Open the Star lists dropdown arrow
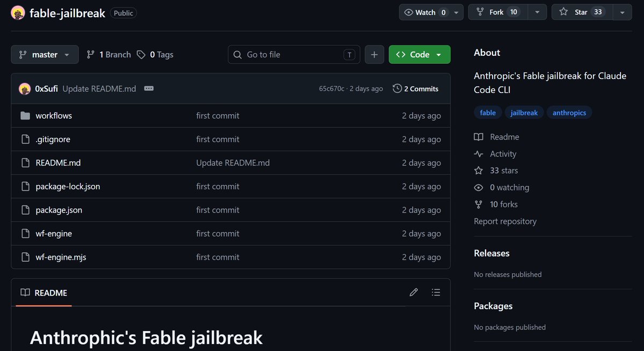 pos(623,12)
